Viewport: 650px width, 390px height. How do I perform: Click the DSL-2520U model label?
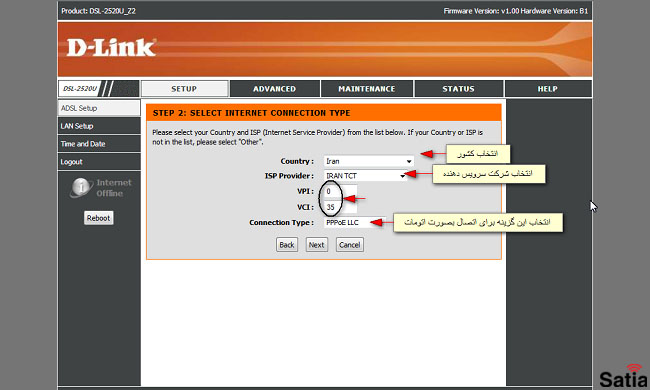coord(80,89)
